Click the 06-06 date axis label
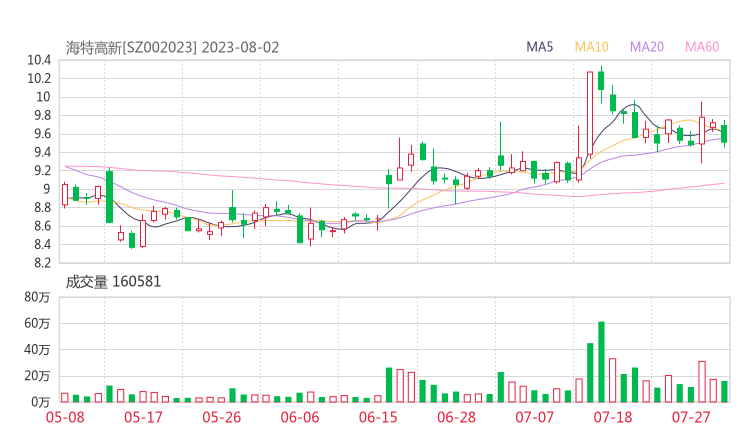 300,418
